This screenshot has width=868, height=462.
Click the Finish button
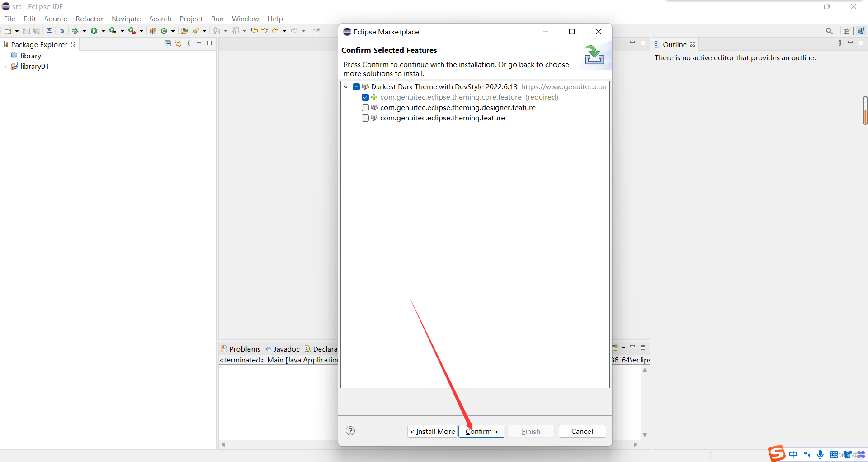click(531, 431)
